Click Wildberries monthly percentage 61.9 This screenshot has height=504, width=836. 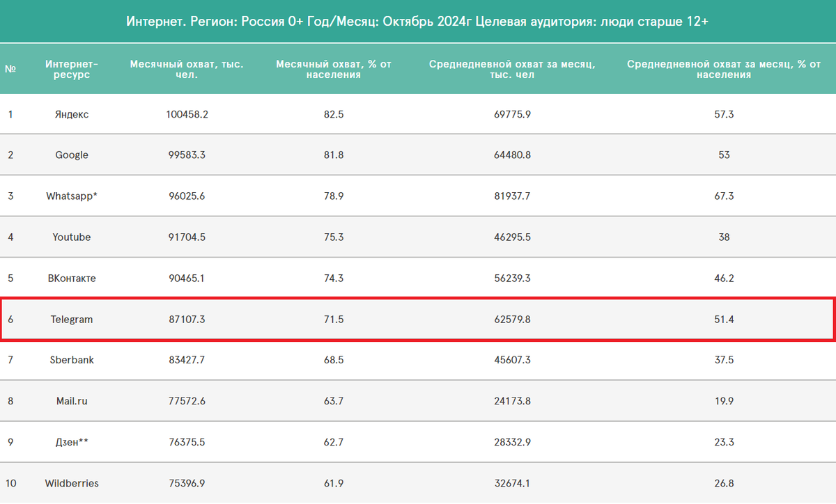tap(334, 483)
